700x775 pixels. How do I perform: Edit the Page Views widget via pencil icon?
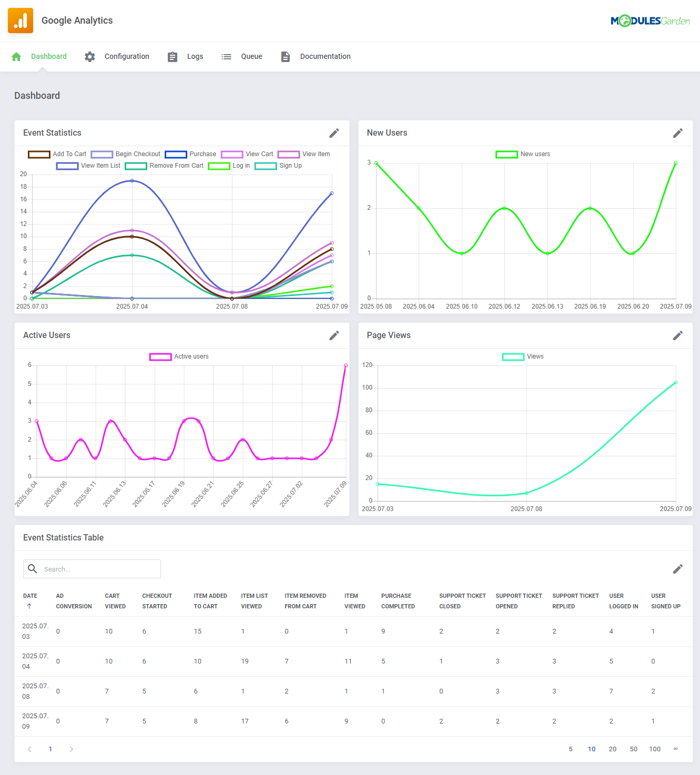coord(678,335)
